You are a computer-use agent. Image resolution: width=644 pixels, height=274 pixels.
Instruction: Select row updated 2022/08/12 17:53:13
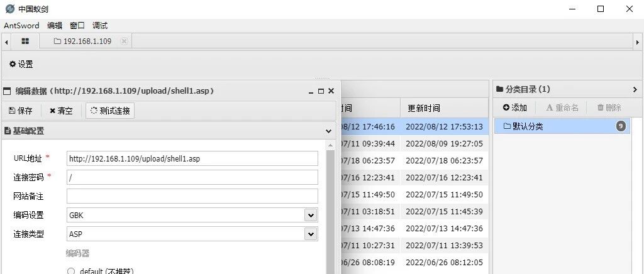click(x=445, y=127)
